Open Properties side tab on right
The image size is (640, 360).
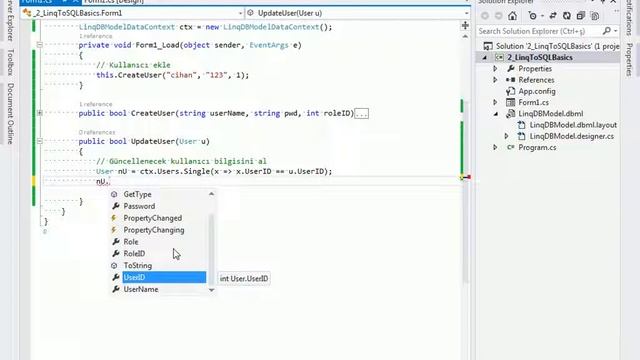coord(629,60)
